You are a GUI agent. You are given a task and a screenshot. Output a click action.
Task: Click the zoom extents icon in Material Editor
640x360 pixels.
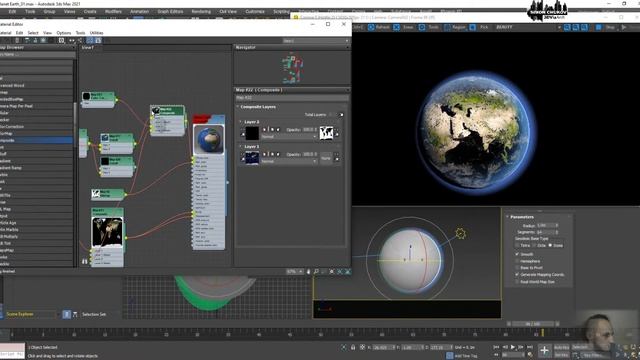(x=331, y=271)
